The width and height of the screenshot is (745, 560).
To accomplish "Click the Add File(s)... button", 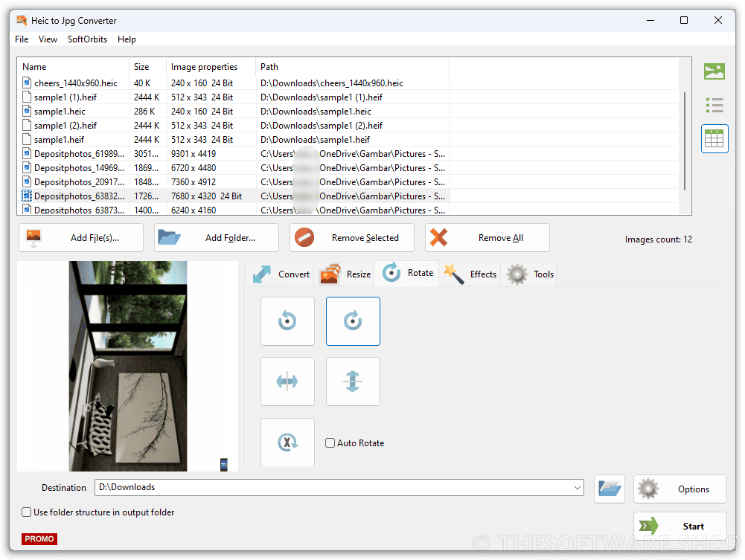I will tap(81, 238).
